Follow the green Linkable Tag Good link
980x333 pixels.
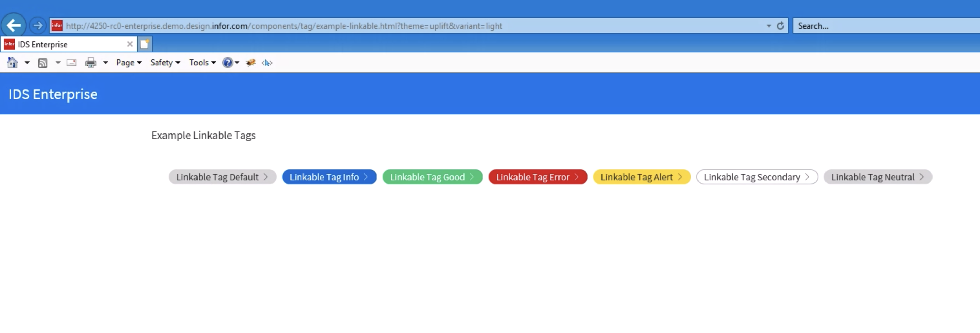click(433, 177)
